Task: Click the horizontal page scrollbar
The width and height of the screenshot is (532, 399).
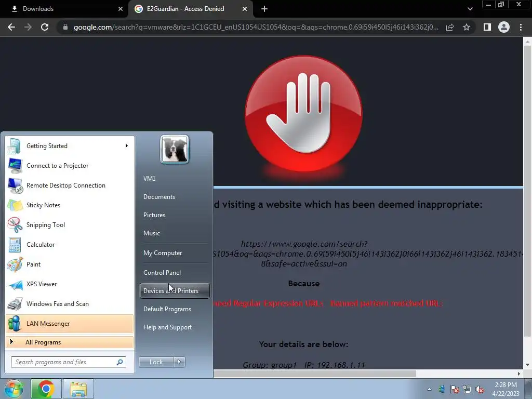Action: [x=314, y=374]
